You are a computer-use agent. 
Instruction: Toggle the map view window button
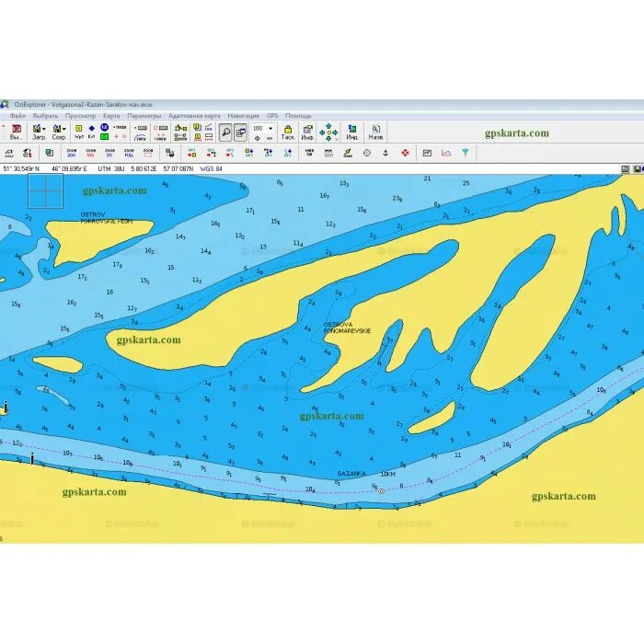pyautogui.click(x=241, y=132)
